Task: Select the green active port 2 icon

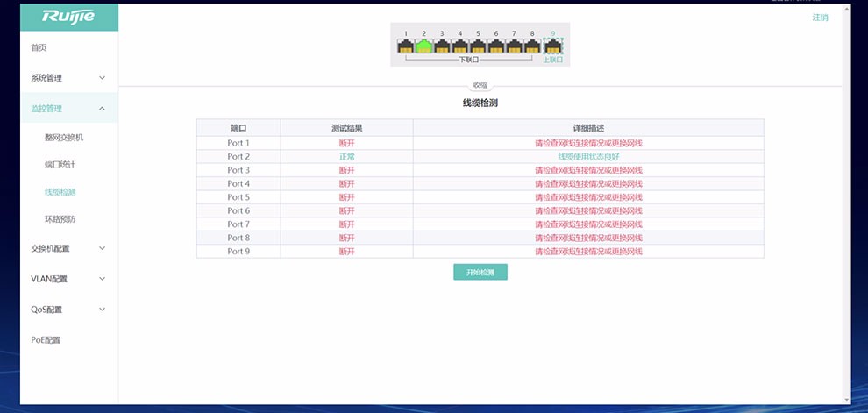Action: [x=423, y=46]
